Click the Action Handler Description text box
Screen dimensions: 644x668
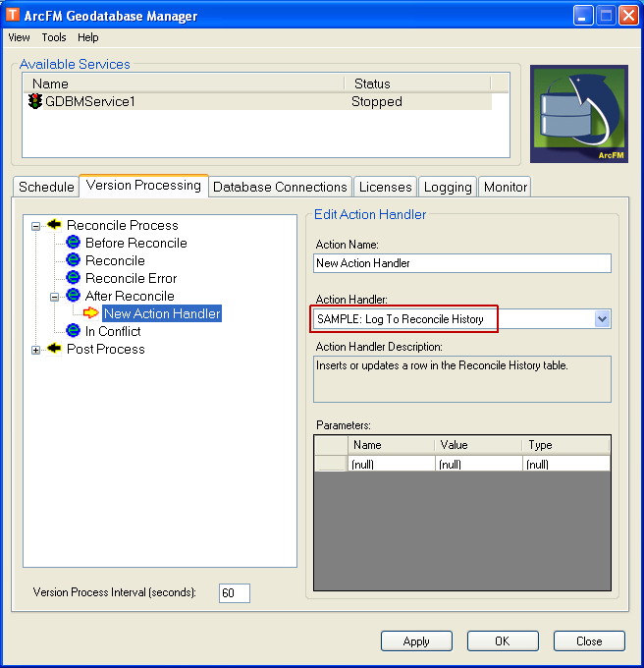pyautogui.click(x=462, y=379)
